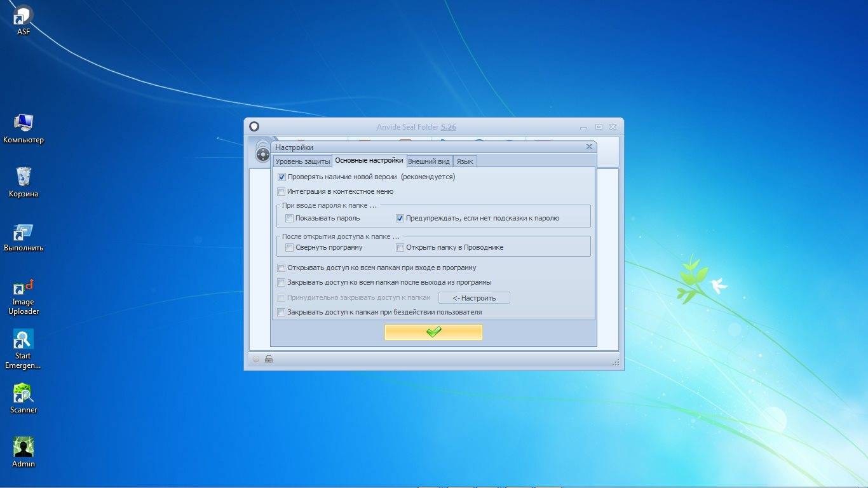Open the Компьютер desktop icon
868x488 pixels.
click(x=24, y=128)
